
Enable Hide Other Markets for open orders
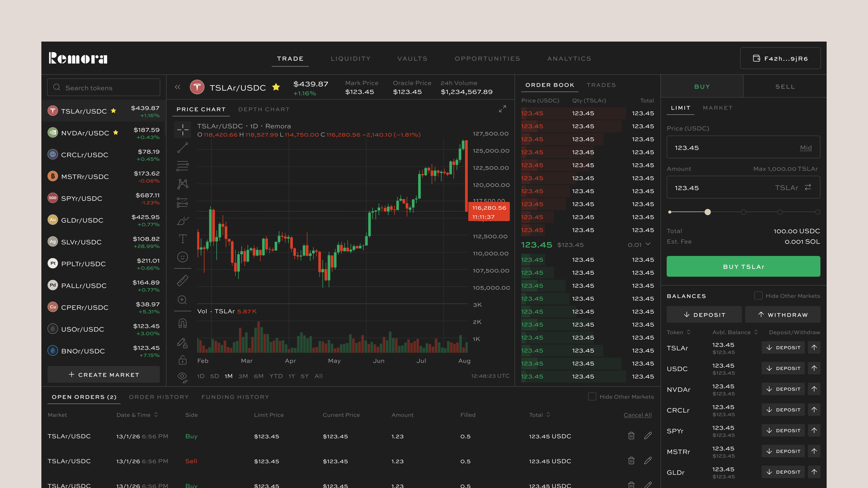click(x=592, y=396)
